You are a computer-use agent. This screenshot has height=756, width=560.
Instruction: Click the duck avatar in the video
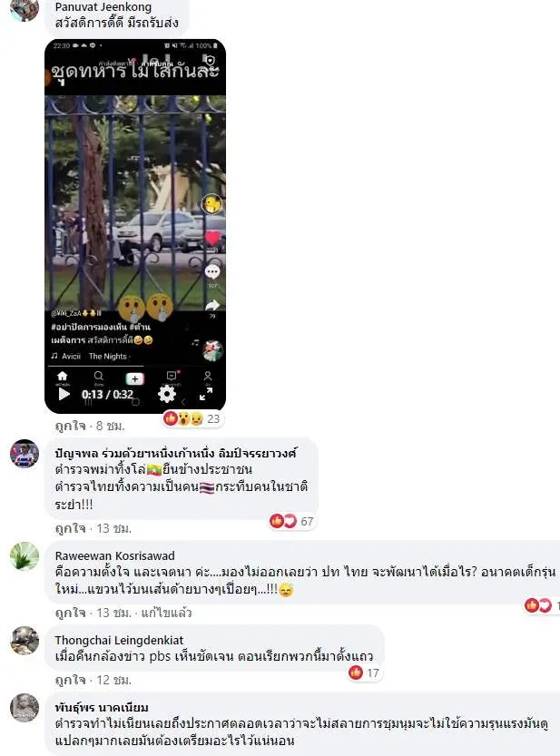211,204
